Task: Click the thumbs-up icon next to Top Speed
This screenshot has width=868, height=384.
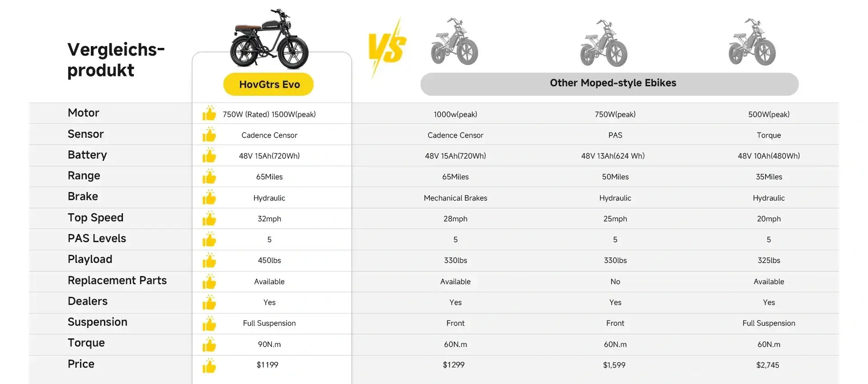Action: coord(209,219)
